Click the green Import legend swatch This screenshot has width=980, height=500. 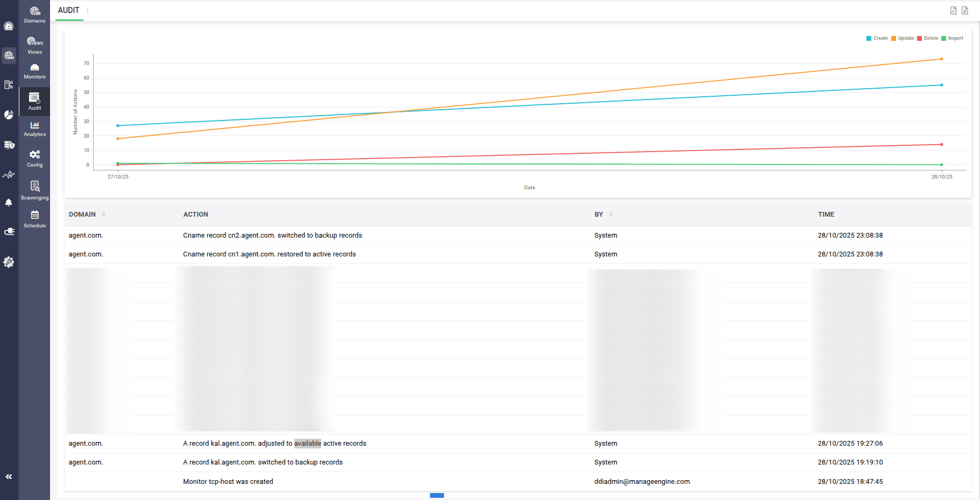[x=943, y=38]
